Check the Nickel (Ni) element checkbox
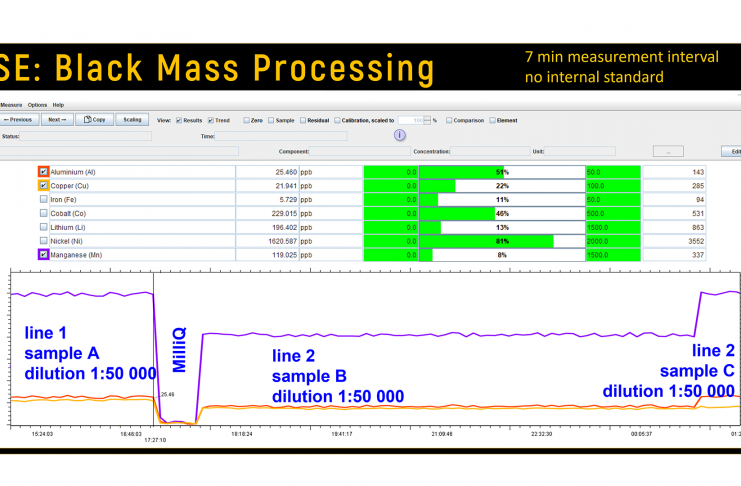This screenshot has width=741, height=486. pyautogui.click(x=43, y=241)
